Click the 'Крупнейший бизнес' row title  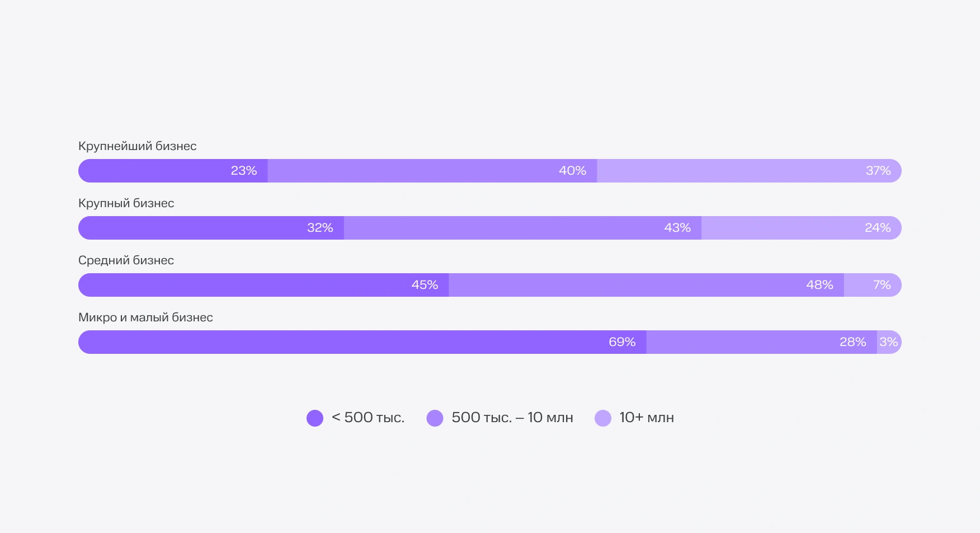tap(138, 146)
